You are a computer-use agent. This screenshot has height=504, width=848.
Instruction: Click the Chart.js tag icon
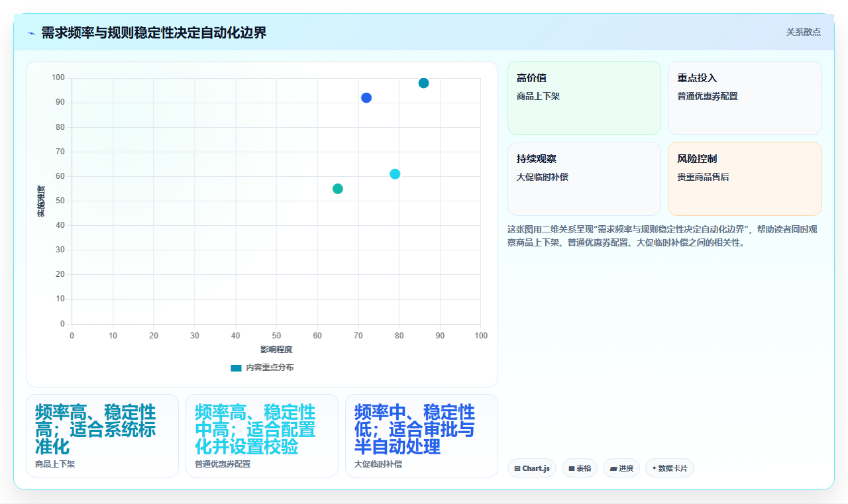tap(517, 468)
